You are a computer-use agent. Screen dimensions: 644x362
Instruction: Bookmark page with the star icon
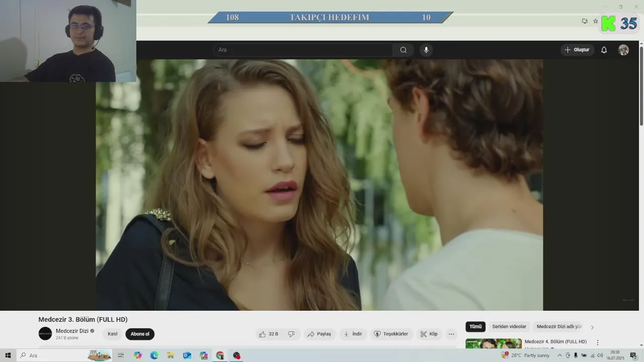pyautogui.click(x=596, y=21)
